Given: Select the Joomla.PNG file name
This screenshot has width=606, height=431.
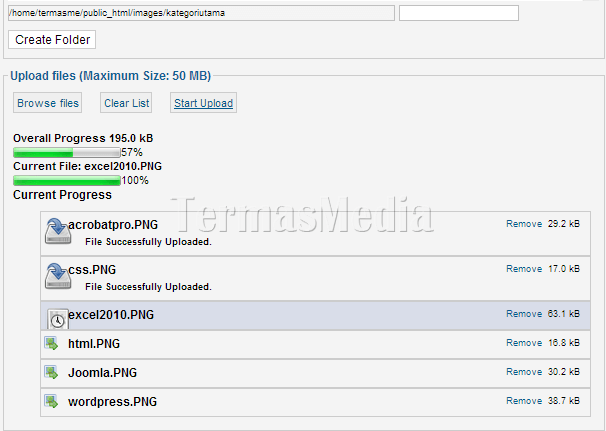Looking at the screenshot, I should coord(102,373).
